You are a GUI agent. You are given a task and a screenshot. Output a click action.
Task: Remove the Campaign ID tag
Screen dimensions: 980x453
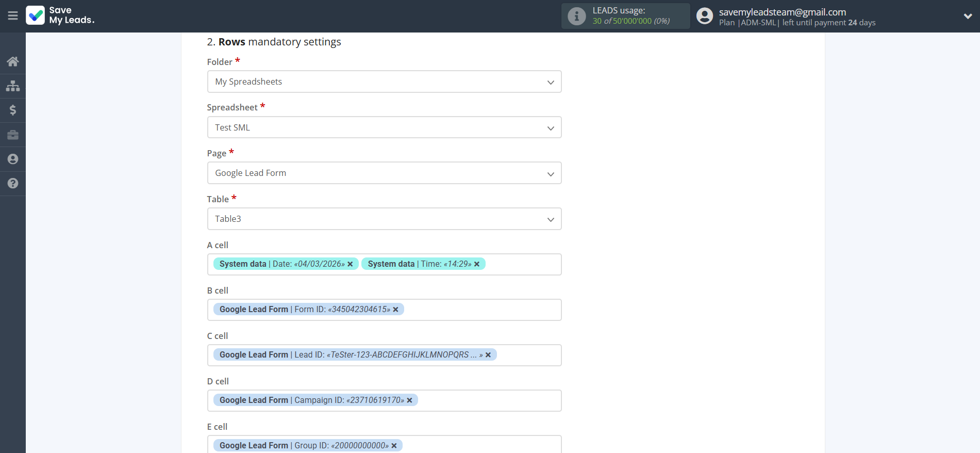[x=409, y=400]
